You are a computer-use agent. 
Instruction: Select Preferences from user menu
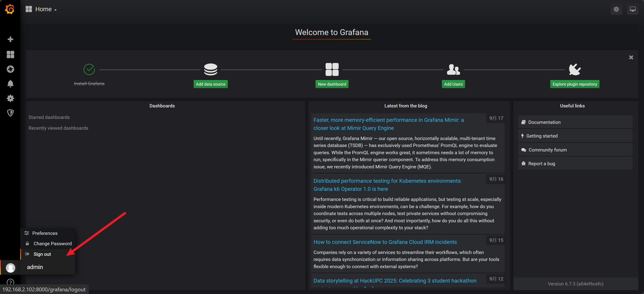(x=45, y=233)
